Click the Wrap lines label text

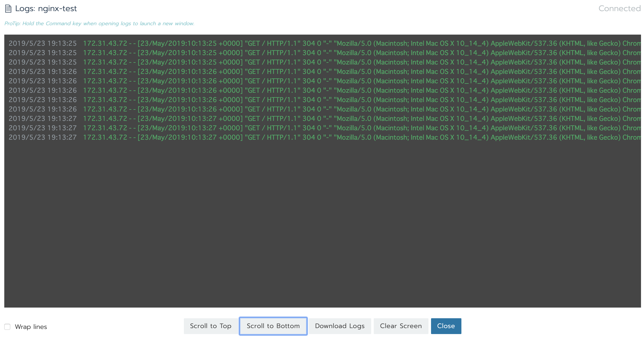click(31, 327)
